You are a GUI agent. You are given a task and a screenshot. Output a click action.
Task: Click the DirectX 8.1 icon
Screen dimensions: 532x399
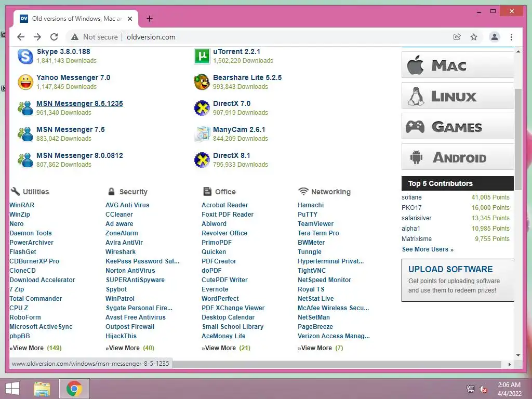point(202,160)
